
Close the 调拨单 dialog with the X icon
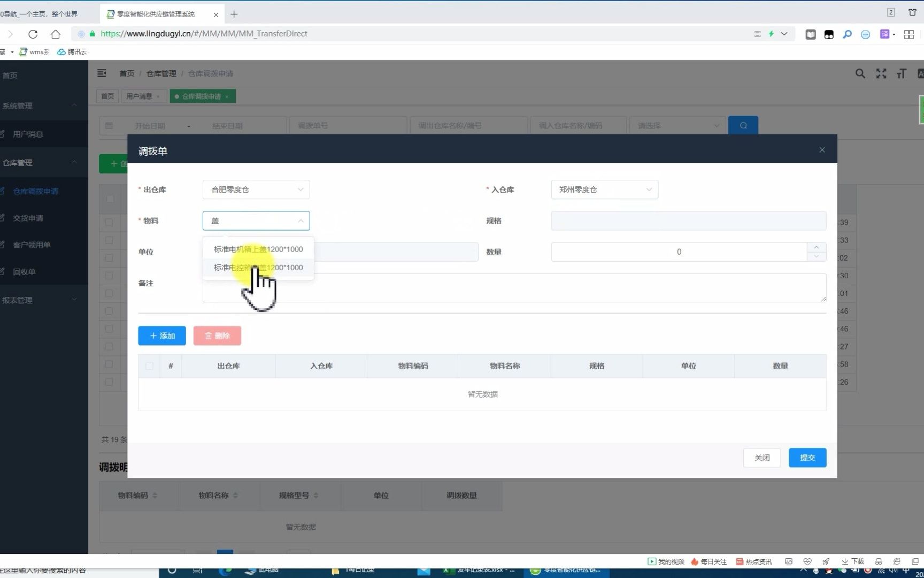[x=822, y=150]
